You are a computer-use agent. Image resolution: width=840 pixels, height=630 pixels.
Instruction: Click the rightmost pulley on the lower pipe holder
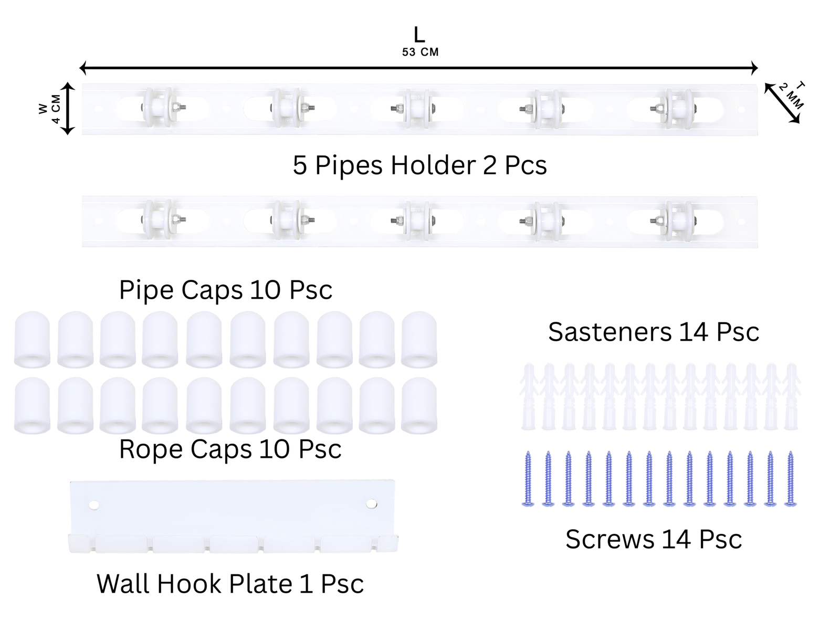[677, 220]
